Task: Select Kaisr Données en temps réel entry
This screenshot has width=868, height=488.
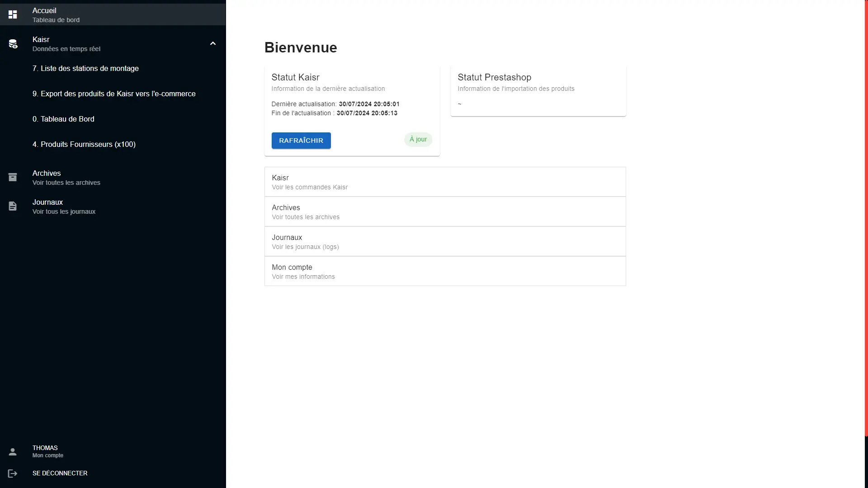Action: click(113, 43)
